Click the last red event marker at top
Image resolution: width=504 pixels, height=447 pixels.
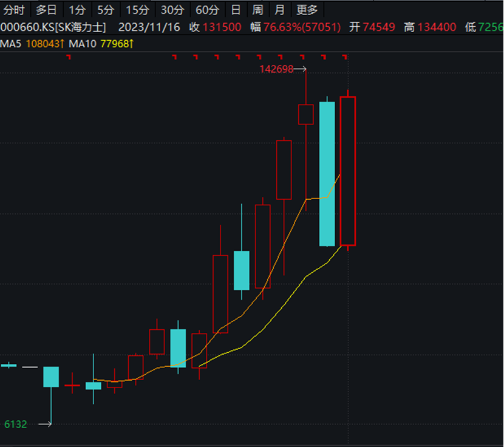[x=345, y=57]
